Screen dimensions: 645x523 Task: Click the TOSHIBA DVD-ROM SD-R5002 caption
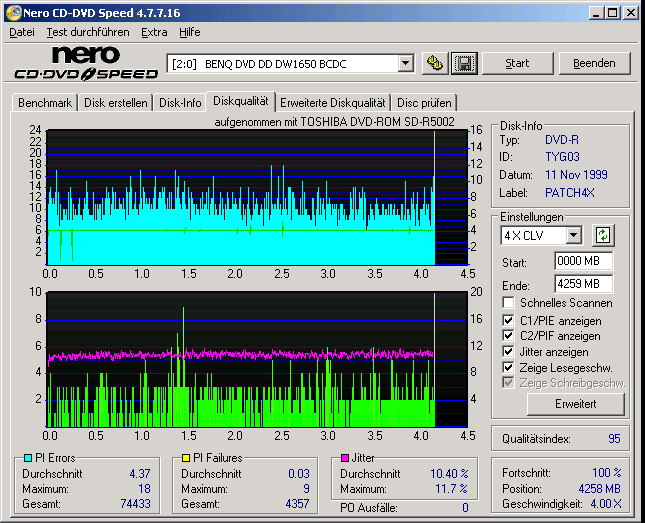coord(334,122)
